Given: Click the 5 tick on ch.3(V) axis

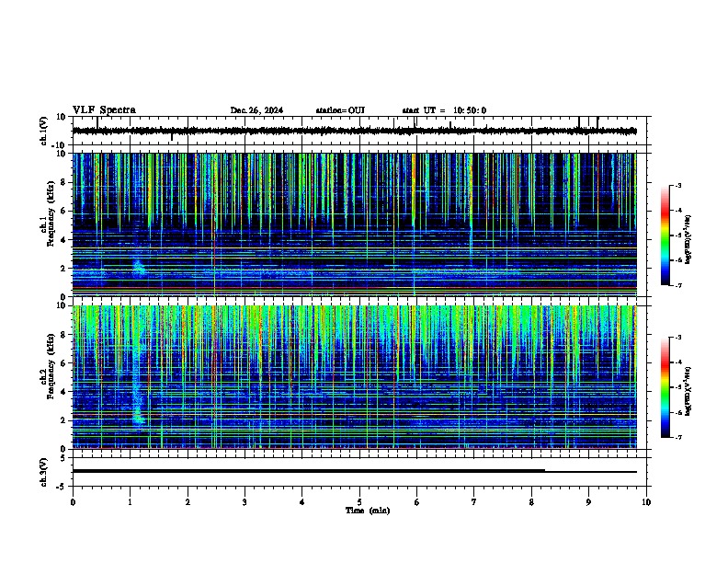Looking at the screenshot, I should pyautogui.click(x=63, y=457).
